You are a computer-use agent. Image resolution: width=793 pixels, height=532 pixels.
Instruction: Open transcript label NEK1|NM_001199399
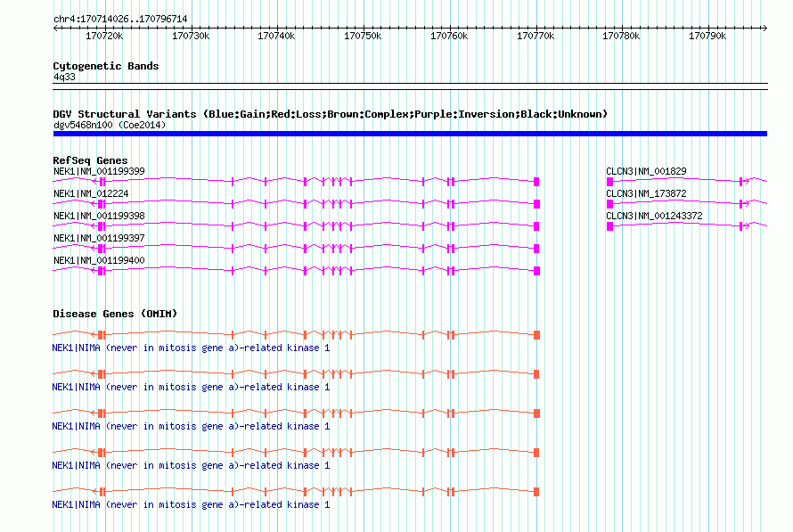point(99,171)
